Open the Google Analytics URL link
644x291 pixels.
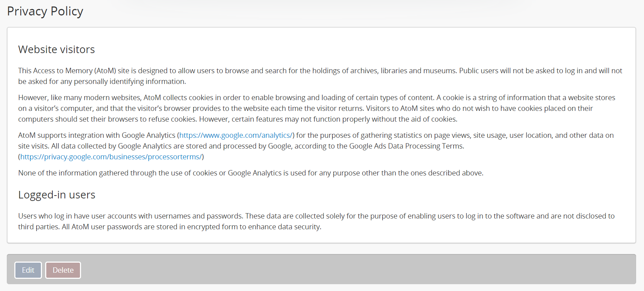236,135
